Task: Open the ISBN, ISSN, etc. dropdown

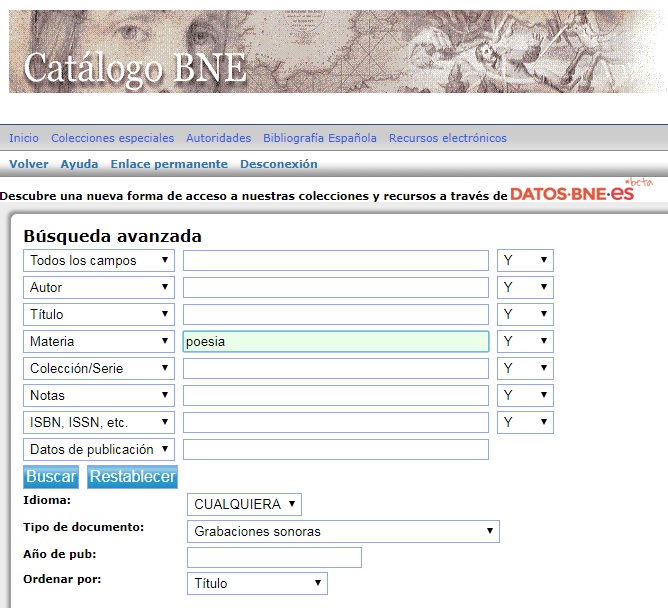Action: (x=99, y=422)
